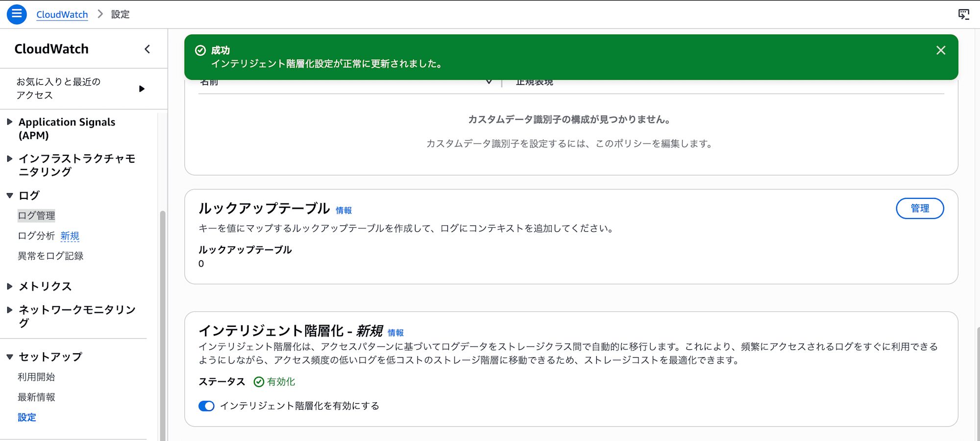Click the 管理 button for lookup tables
This screenshot has width=980, height=441.
pos(920,208)
